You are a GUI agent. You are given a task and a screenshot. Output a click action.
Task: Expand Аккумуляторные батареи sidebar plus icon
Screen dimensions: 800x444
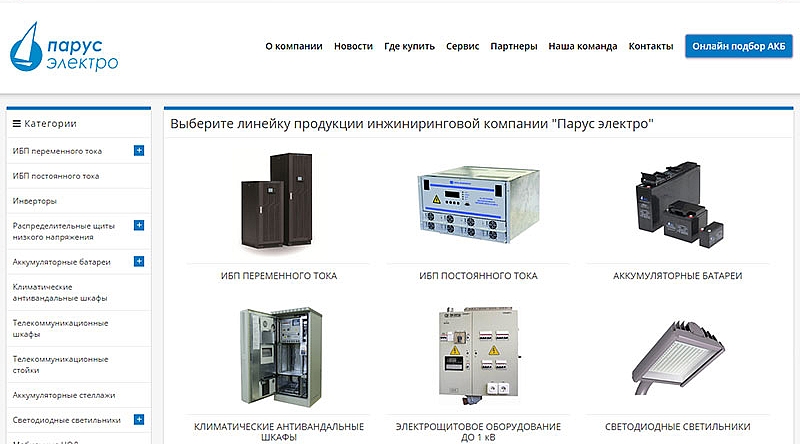139,262
